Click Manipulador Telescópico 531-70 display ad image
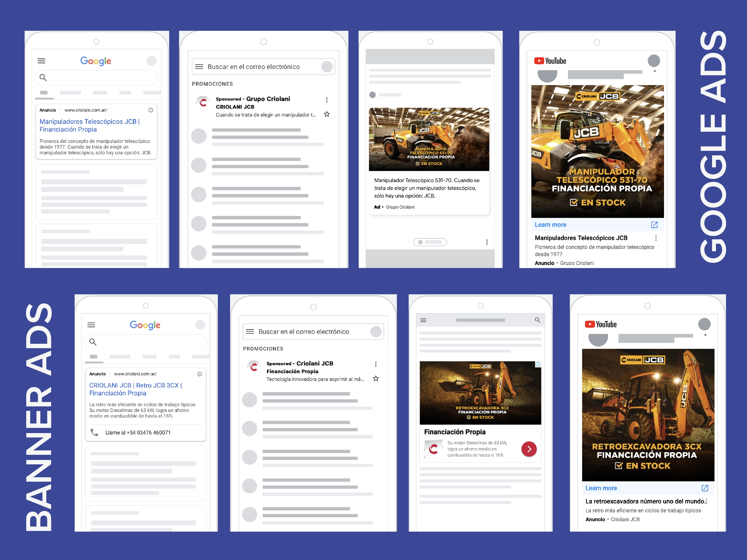This screenshot has width=747, height=560. (x=429, y=139)
